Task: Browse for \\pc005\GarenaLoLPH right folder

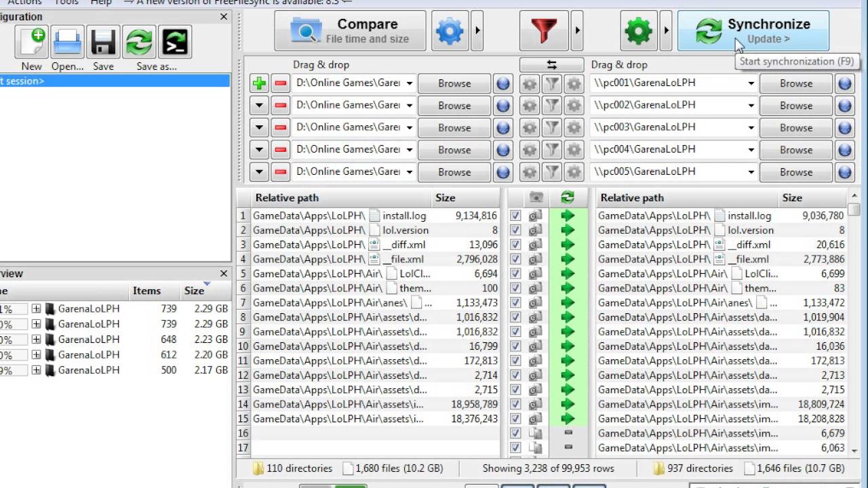Action: 796,171
